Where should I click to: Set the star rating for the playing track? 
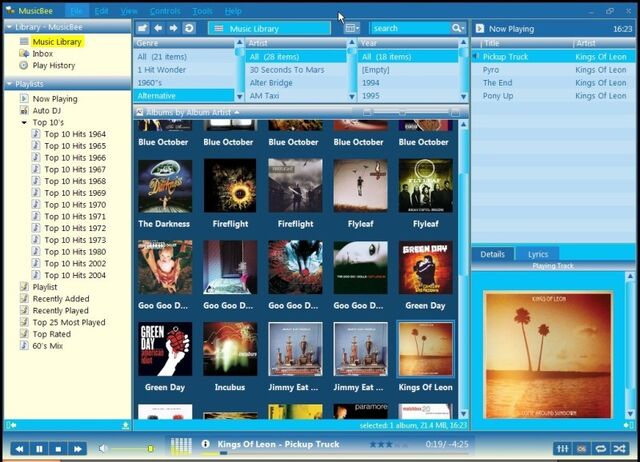(x=388, y=444)
